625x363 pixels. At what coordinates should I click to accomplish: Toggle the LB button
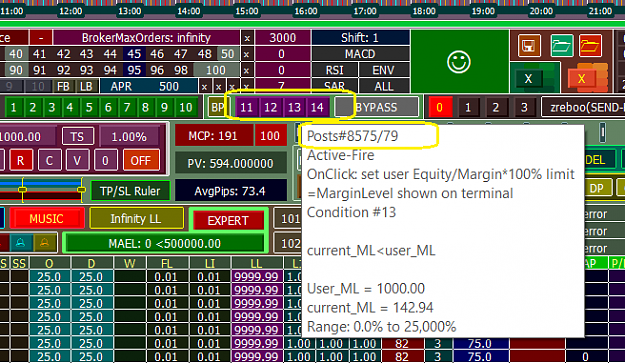[86, 86]
